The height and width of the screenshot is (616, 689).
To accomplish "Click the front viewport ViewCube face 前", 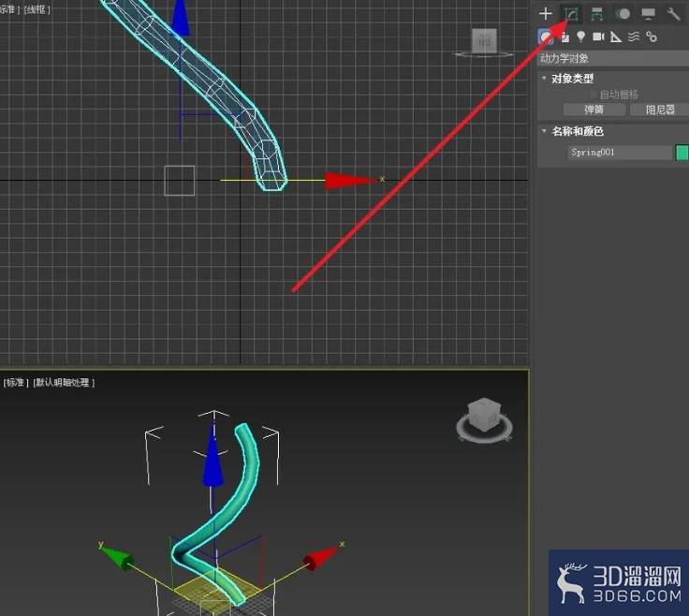I will 484,41.
